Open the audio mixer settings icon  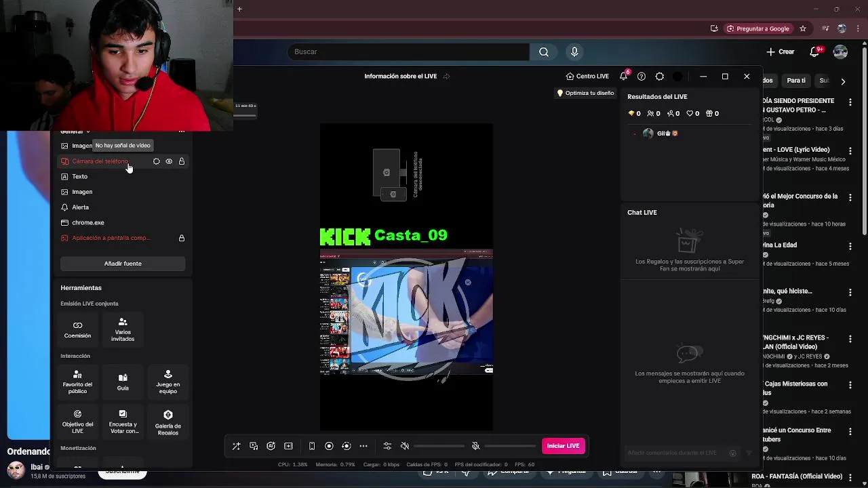click(387, 446)
